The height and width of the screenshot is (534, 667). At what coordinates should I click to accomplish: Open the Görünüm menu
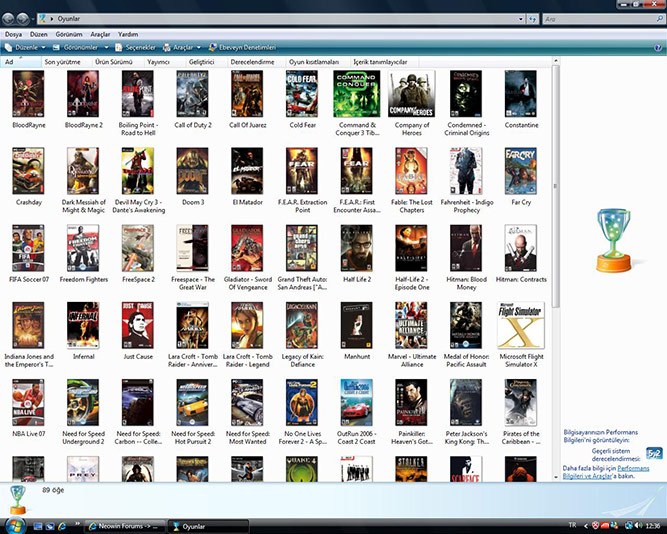(69, 34)
